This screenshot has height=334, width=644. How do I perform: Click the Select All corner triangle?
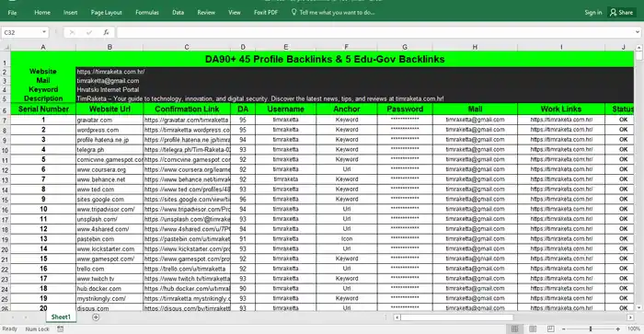[x=6, y=47]
